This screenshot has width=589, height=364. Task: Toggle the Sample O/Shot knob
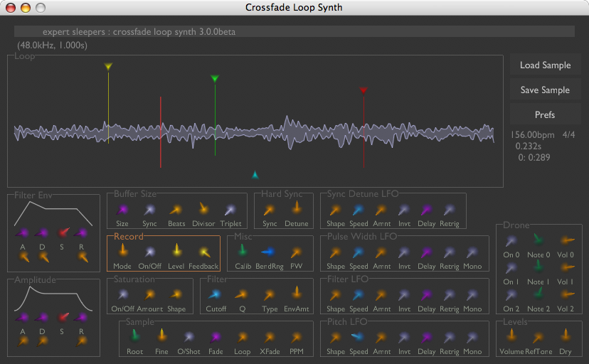coord(189,338)
